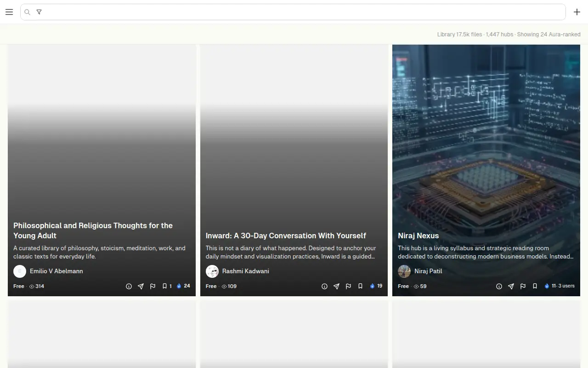Share the Philosophical and Religious Thoughts hub
The image size is (588, 368).
pos(141,286)
